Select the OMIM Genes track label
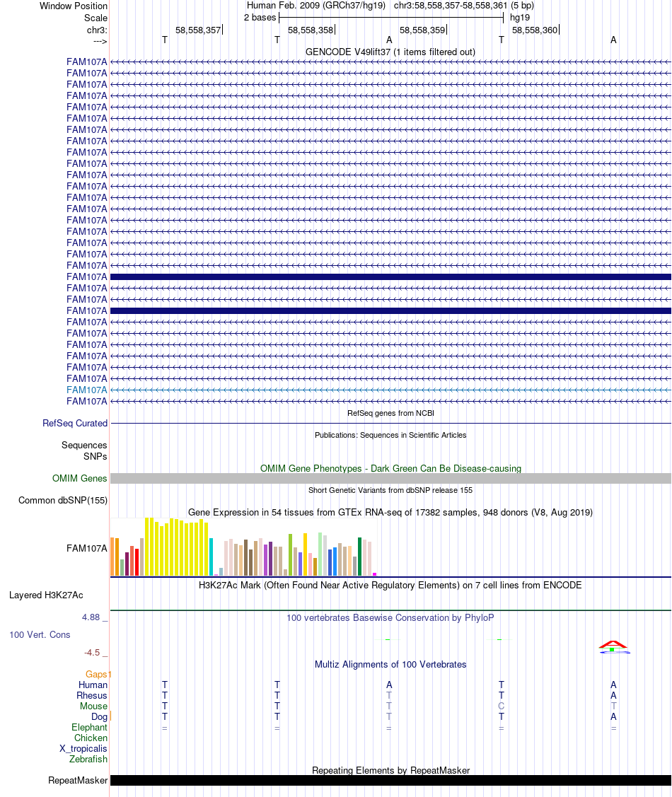 (x=79, y=478)
